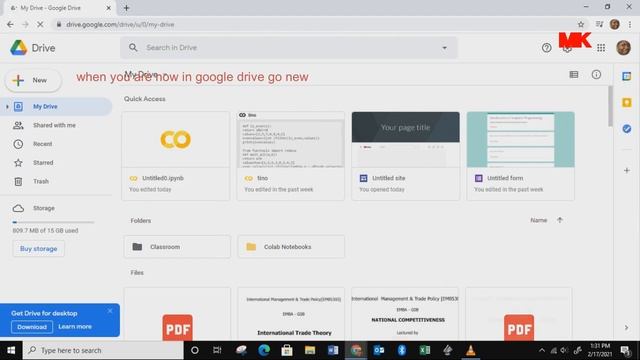
Task: Open the Google Drive logo home link
Action: pos(33,48)
